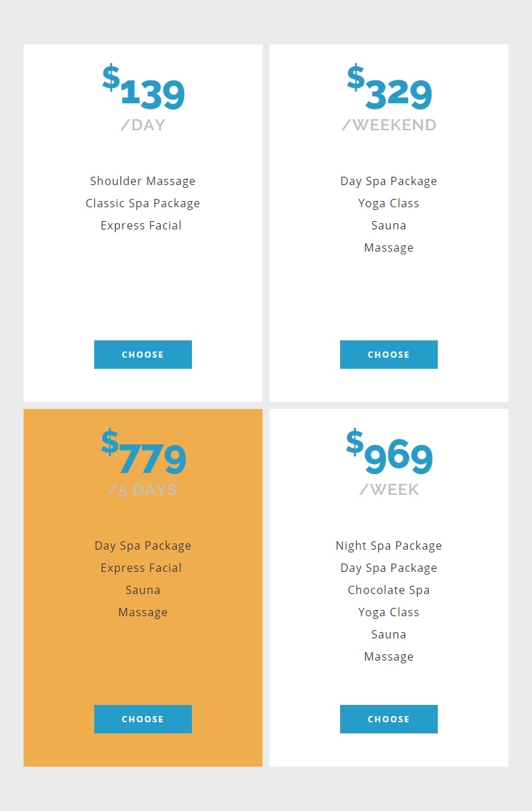Screen dimensions: 532x811
Task: Click the $969 price heading
Action: coord(389,451)
